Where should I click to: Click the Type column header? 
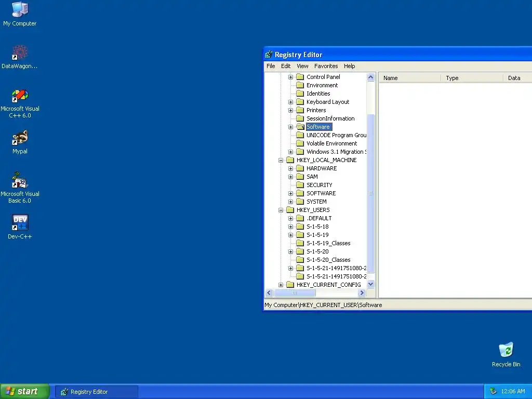472,78
